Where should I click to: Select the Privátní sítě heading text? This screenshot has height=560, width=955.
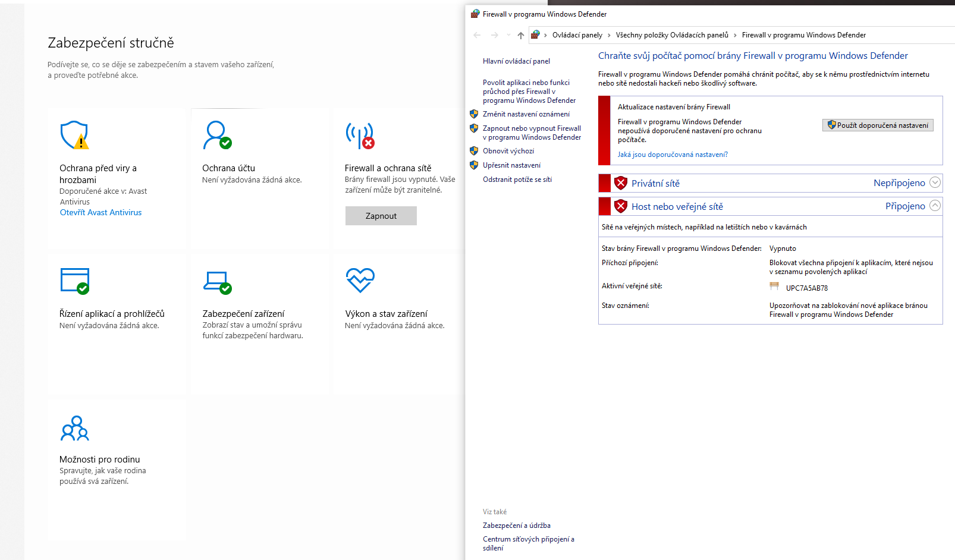click(x=655, y=183)
